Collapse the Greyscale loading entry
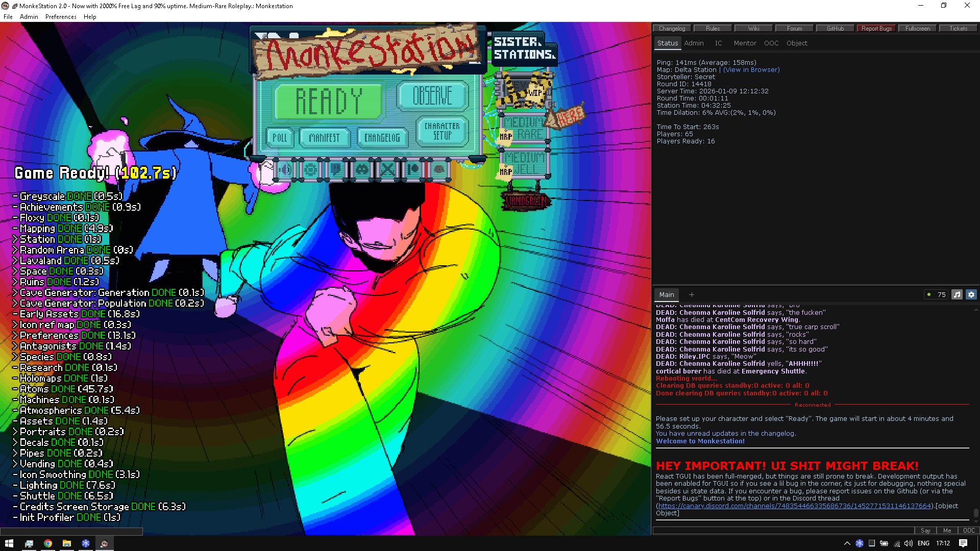The width and height of the screenshot is (980, 551). pyautogui.click(x=15, y=196)
